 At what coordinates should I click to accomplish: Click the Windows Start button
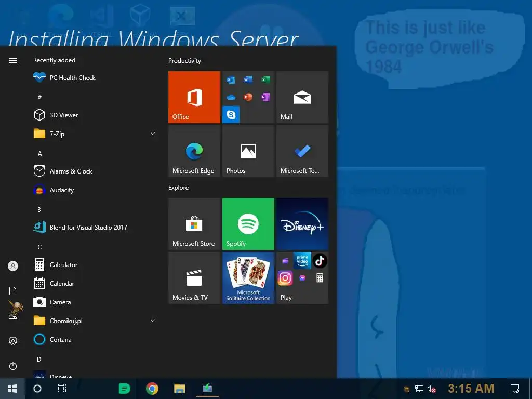click(x=12, y=389)
